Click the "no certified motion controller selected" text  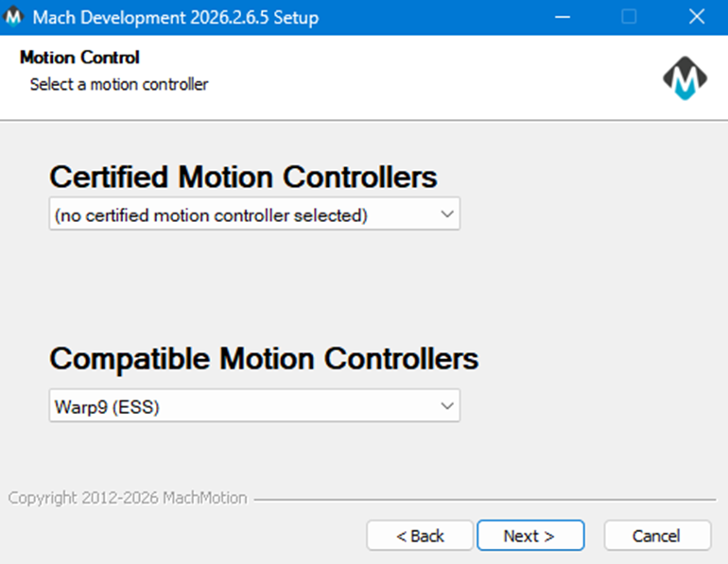pyautogui.click(x=211, y=215)
